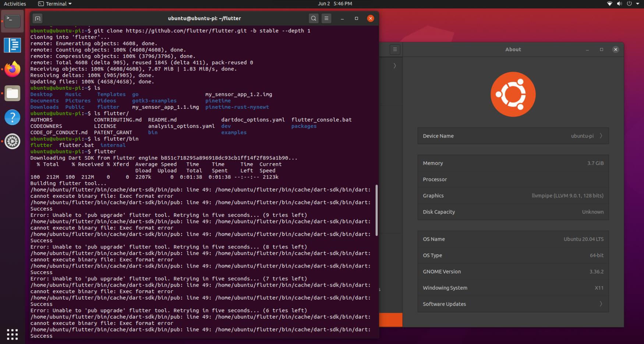Viewport: 644px width, 344px height.
Task: Click the Terminal icon in dock
Action: coord(13,21)
